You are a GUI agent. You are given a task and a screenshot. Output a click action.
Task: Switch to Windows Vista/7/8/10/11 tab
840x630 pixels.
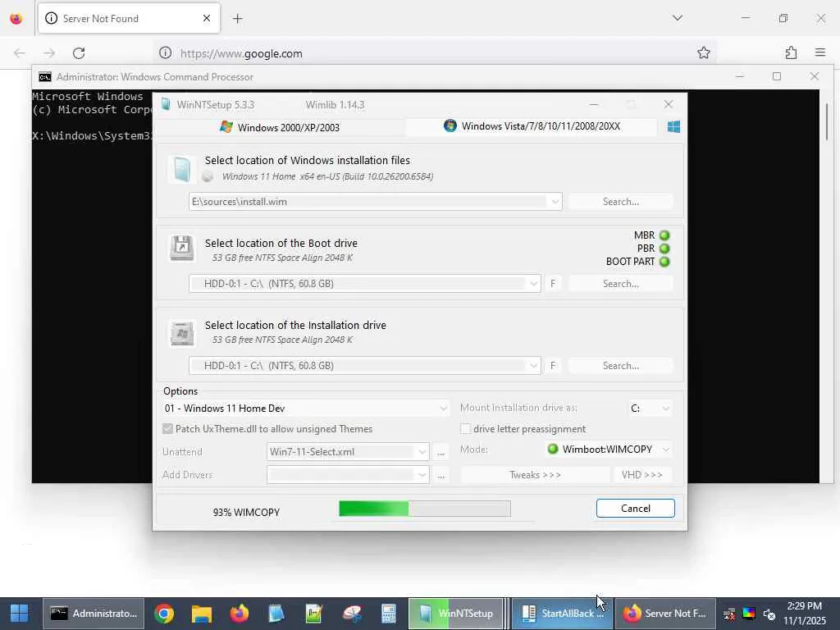point(532,126)
